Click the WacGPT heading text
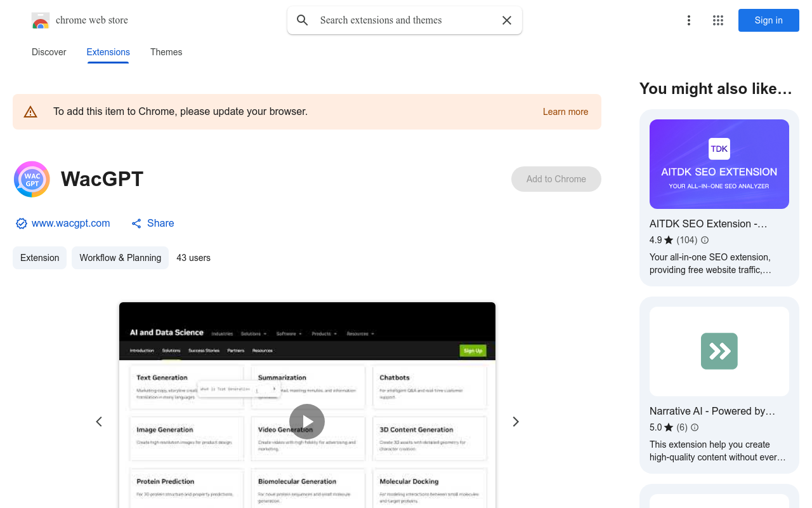812x508 pixels. [x=102, y=179]
